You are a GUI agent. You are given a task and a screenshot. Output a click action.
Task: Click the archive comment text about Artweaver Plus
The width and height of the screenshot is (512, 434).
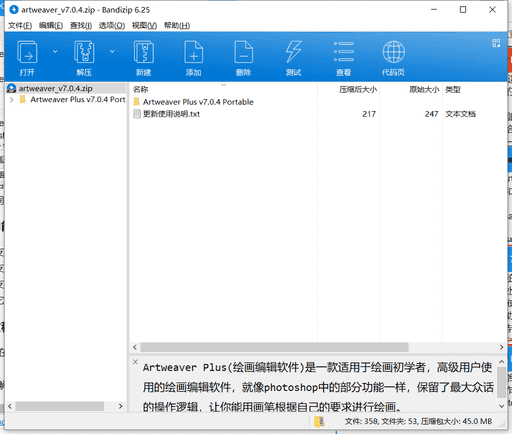318,387
